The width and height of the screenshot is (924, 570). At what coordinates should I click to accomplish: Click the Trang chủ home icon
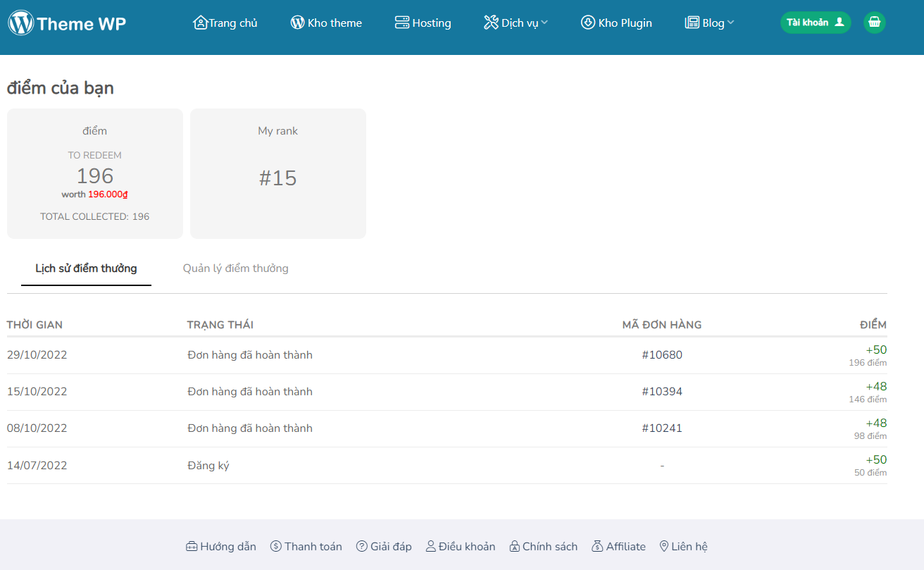(x=200, y=23)
